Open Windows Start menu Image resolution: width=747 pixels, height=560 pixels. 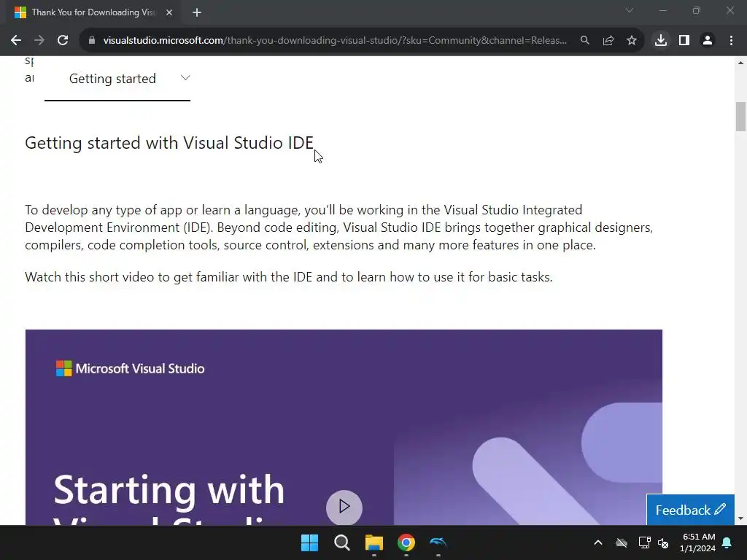pyautogui.click(x=309, y=542)
